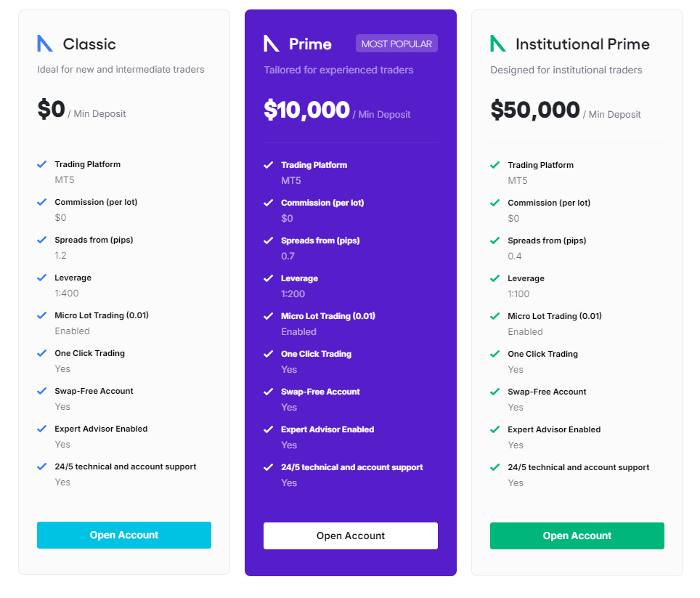Open Account under Institutional Prime plan

(577, 536)
